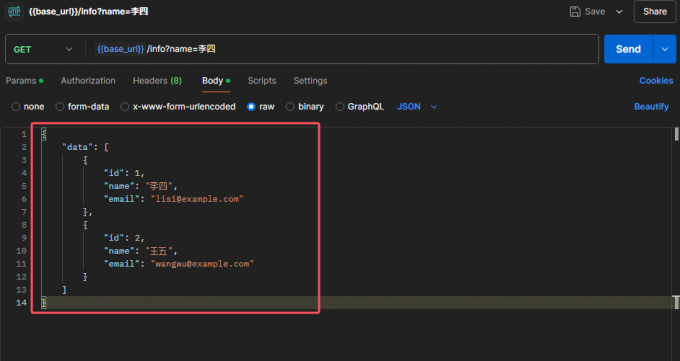Click the "name": "王五" line
This screenshot has height=361, width=680.
(141, 251)
